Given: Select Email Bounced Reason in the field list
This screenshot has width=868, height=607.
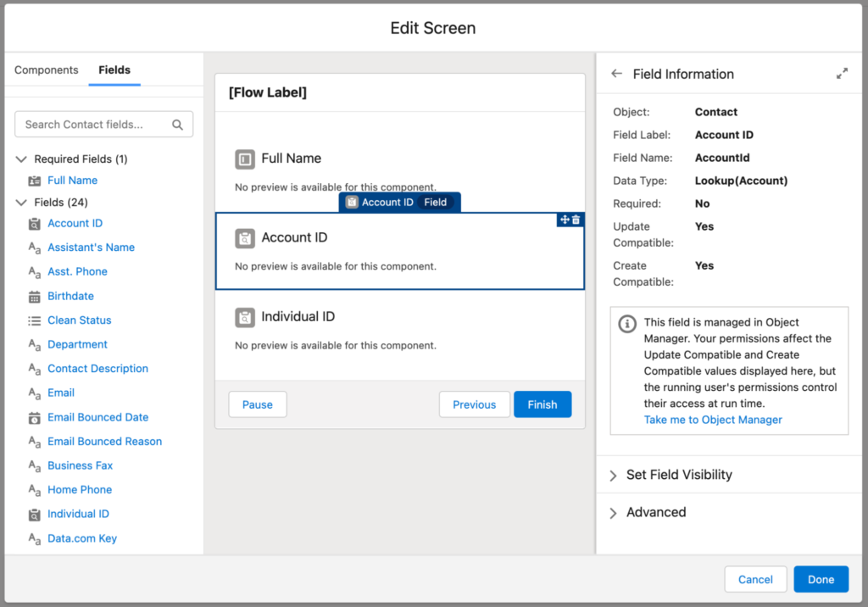Looking at the screenshot, I should [104, 442].
